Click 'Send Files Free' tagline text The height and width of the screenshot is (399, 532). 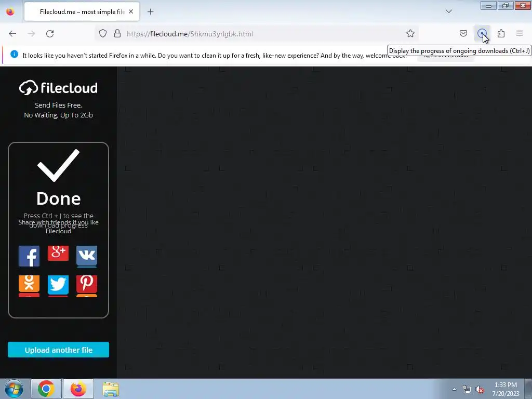(58, 105)
